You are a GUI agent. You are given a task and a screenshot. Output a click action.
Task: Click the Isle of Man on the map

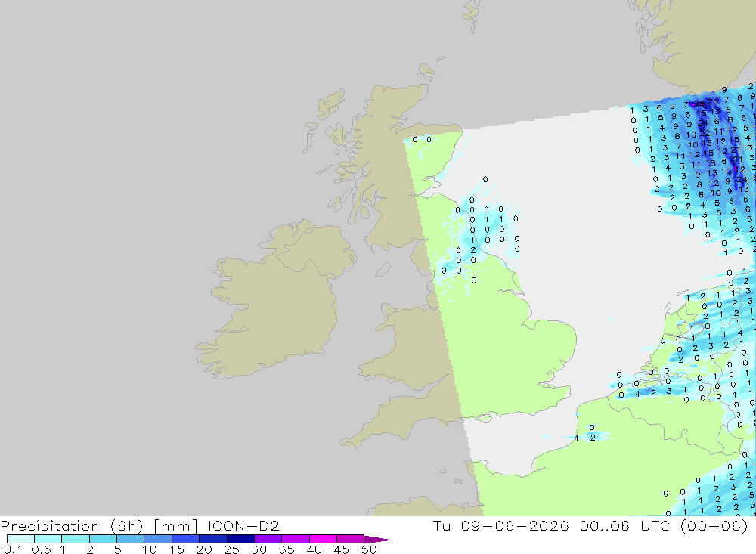[x=383, y=269]
